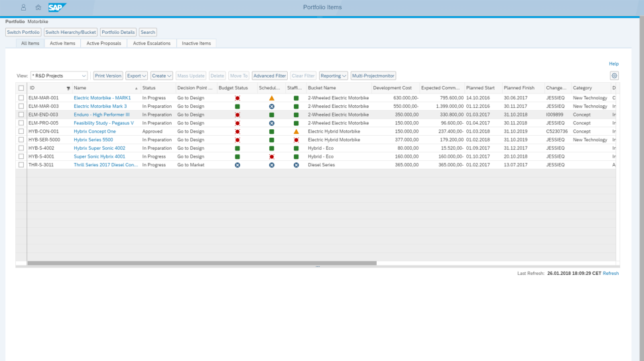Viewport: 644px width, 361px height.
Task: Click blue X budget icon for THR-S-3011
Action: 237,165
